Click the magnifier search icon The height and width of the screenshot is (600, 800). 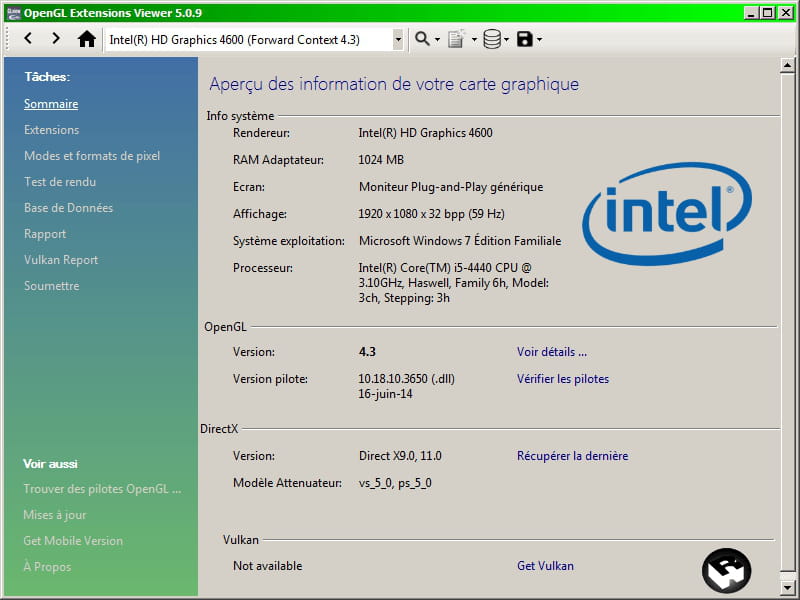coord(422,39)
